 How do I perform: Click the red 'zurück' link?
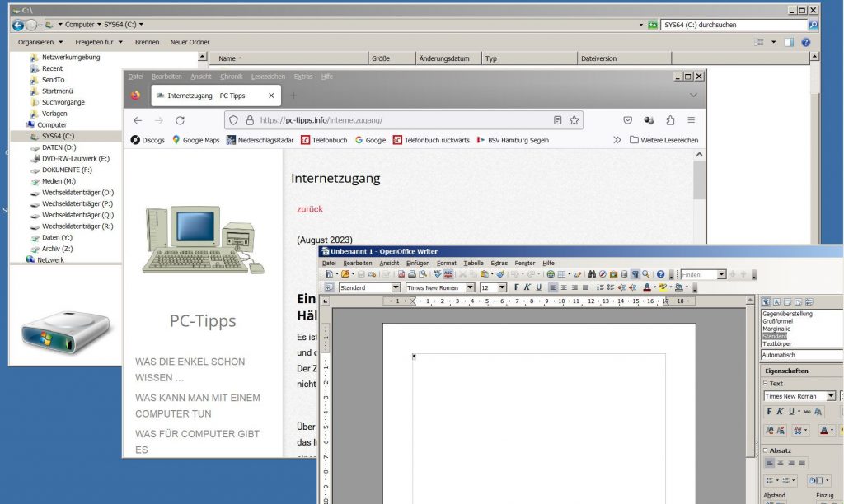pos(310,209)
